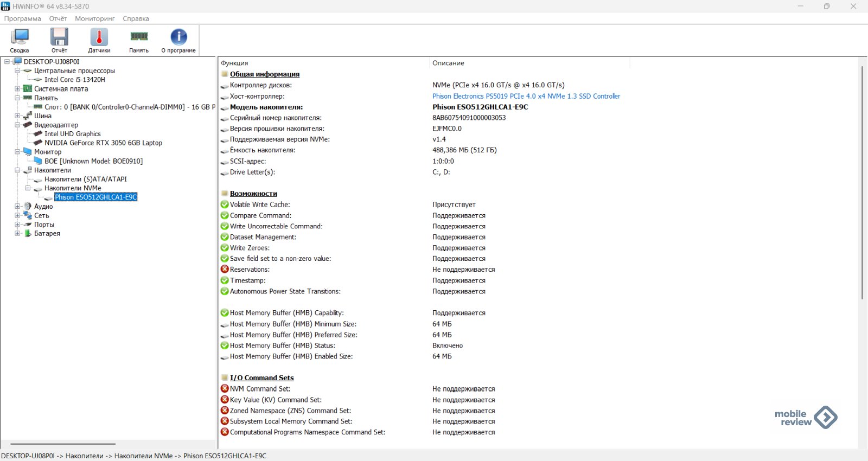868x461 pixels.
Task: Expand the Батарея tree node
Action: pos(17,234)
